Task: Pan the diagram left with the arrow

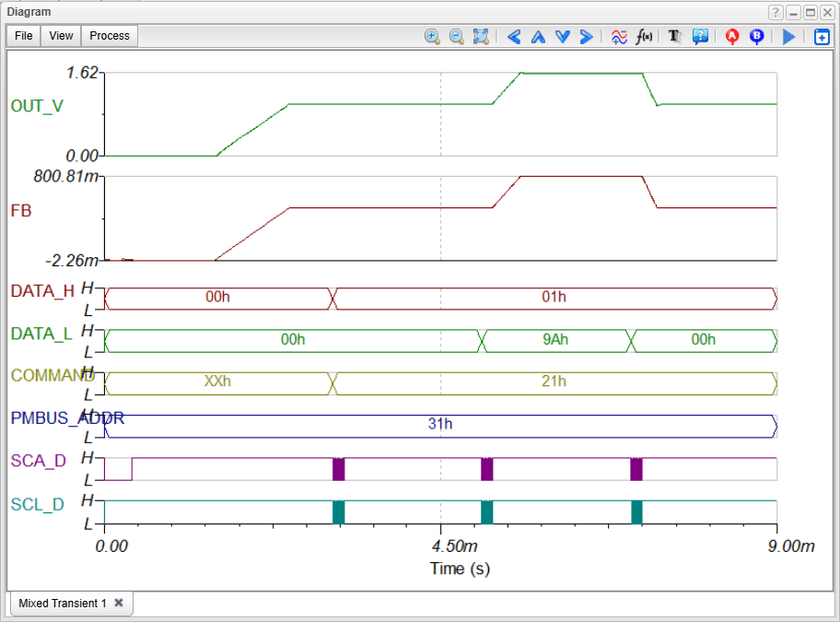Action: click(x=514, y=37)
